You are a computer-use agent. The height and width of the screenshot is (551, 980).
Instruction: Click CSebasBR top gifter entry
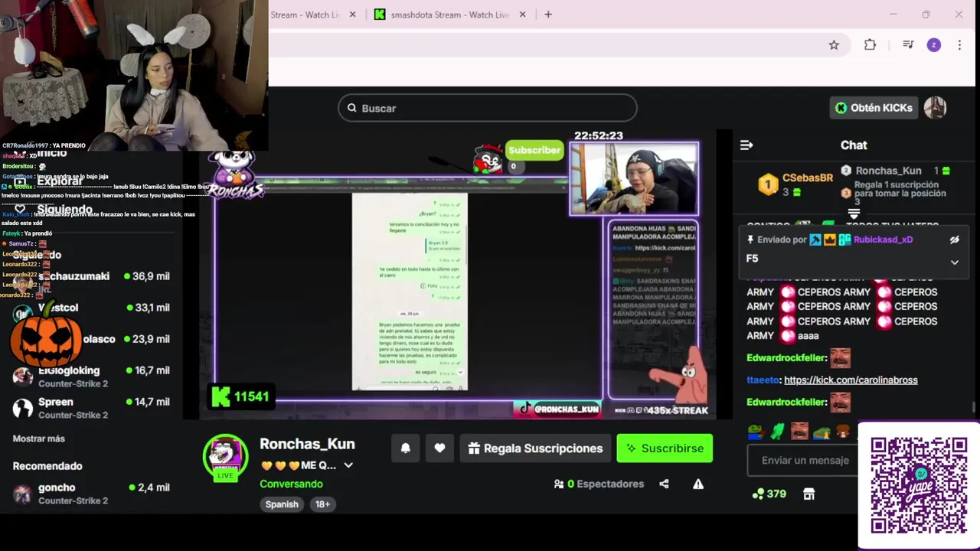795,184
